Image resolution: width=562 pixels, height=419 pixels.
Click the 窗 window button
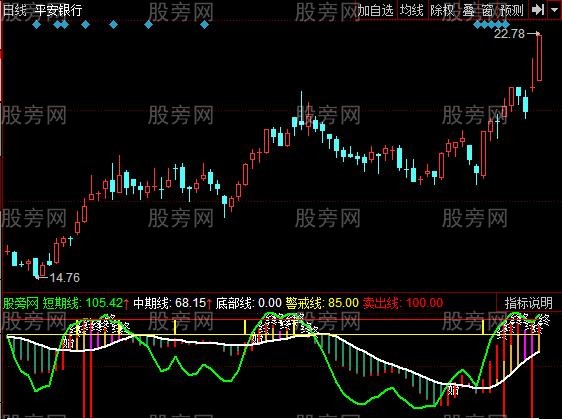[x=487, y=10]
